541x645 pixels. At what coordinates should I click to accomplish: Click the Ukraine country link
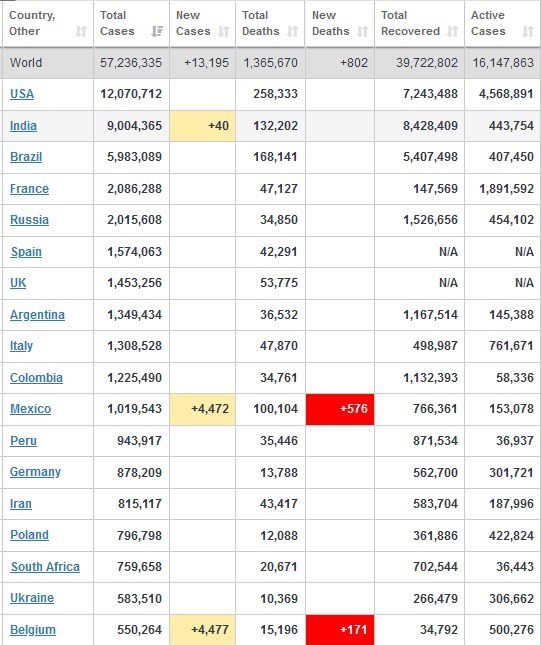point(32,598)
